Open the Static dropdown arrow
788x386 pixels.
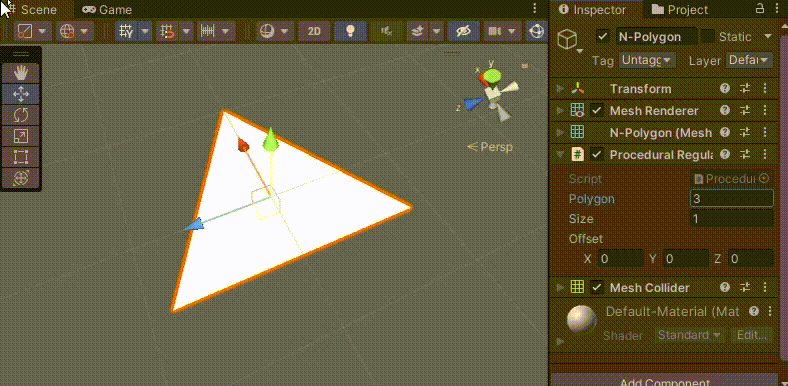tap(767, 36)
